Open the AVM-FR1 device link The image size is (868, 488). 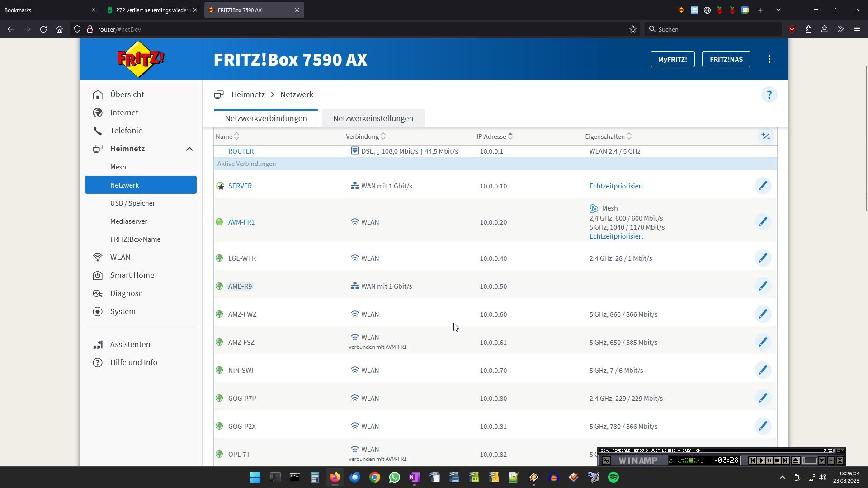point(241,222)
